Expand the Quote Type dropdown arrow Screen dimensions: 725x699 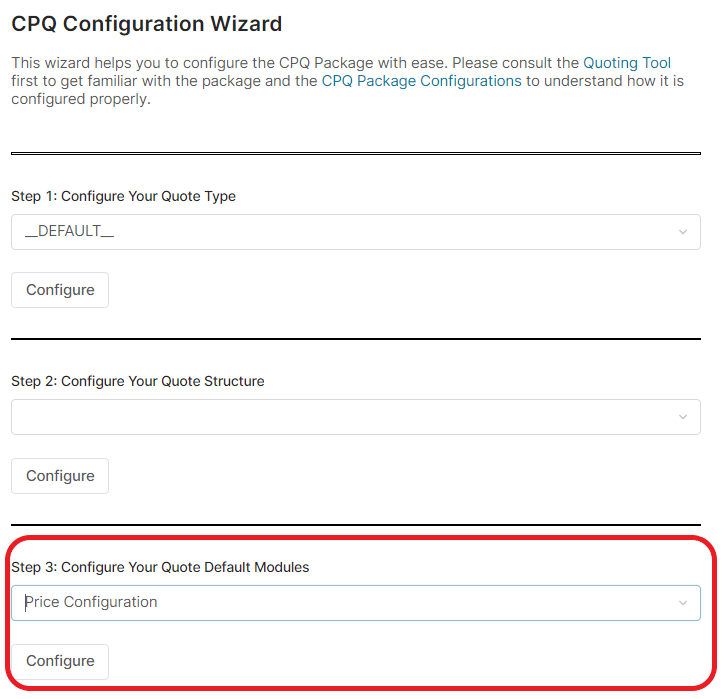(x=683, y=232)
